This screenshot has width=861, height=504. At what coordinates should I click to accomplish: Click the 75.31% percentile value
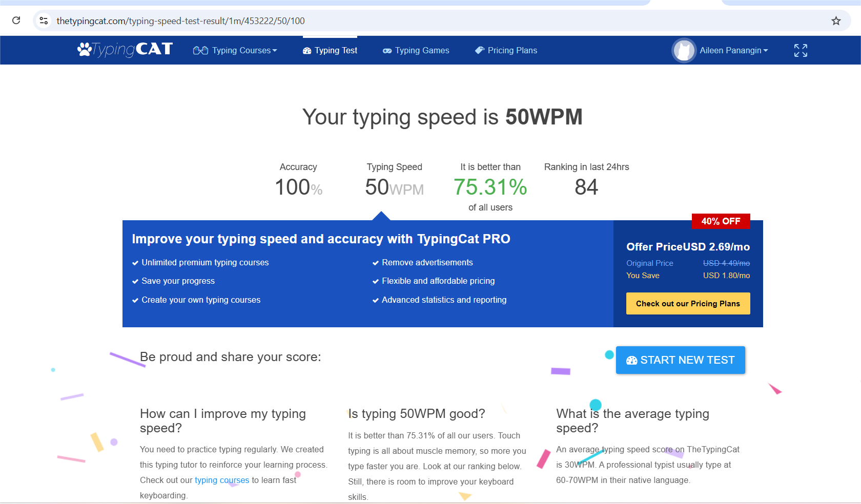point(490,187)
